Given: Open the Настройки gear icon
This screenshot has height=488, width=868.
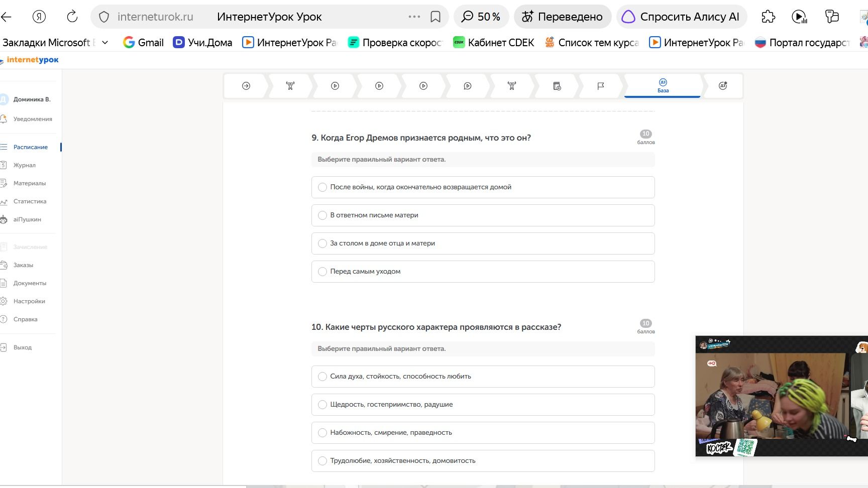Looking at the screenshot, I should pos(4,301).
